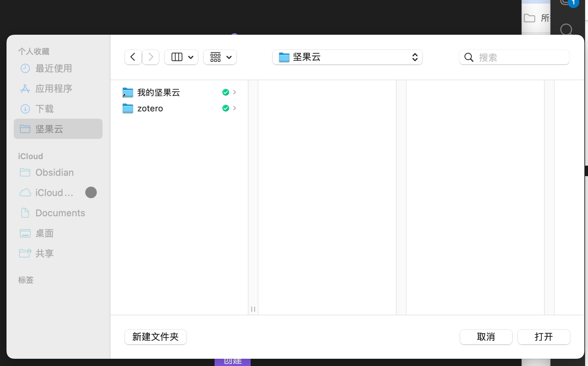Image resolution: width=588 pixels, height=366 pixels.
Task: Open the current location path dropdown 坚果云
Action: coord(347,57)
